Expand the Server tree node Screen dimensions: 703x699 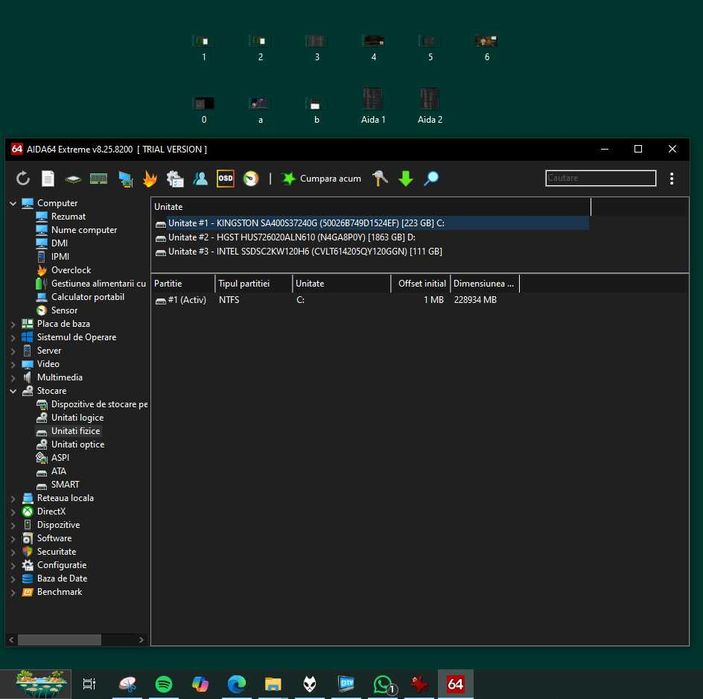pyautogui.click(x=13, y=351)
